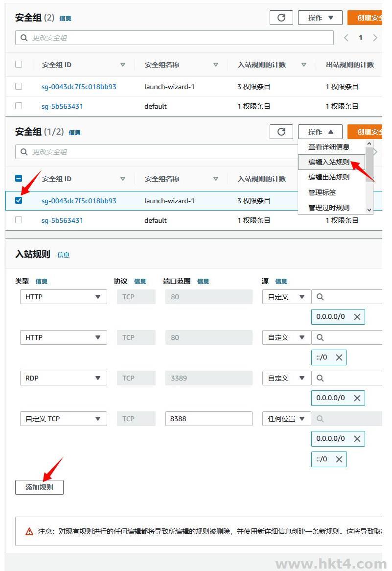Screen dimensions: 392x571
Task: Sort by 安全组名称 in 安全组 (1/2) table
Action: click(215, 178)
